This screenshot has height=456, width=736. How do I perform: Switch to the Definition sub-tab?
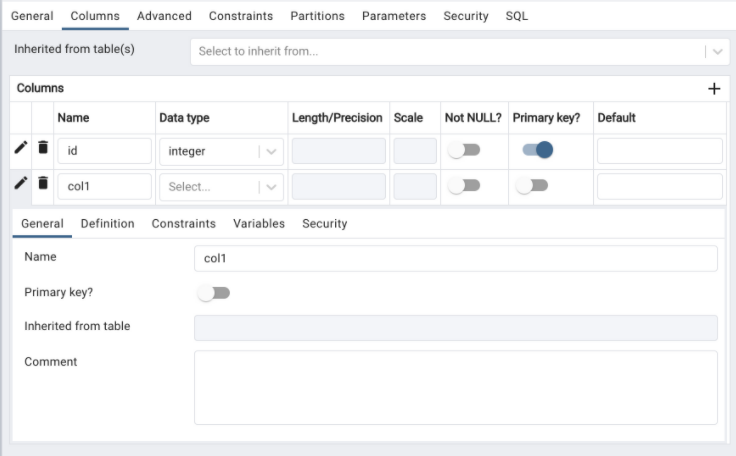coord(107,224)
